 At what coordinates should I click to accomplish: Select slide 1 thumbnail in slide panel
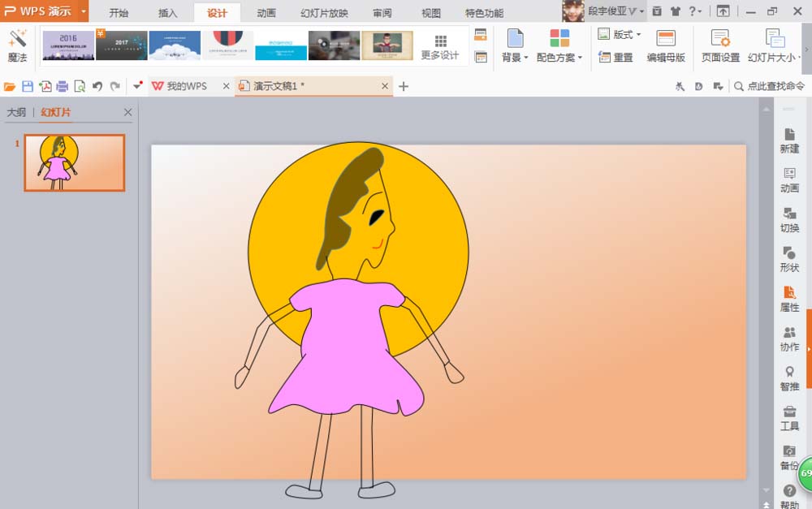(x=74, y=162)
